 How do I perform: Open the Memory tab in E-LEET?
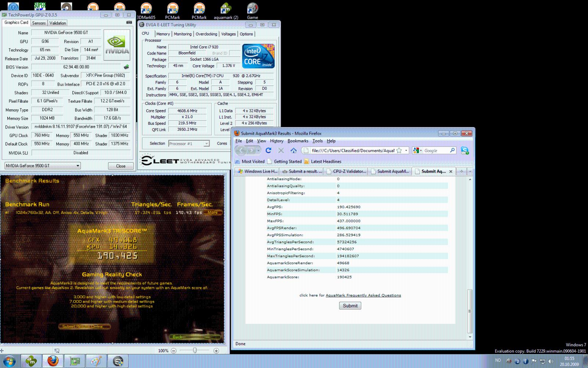tap(163, 34)
